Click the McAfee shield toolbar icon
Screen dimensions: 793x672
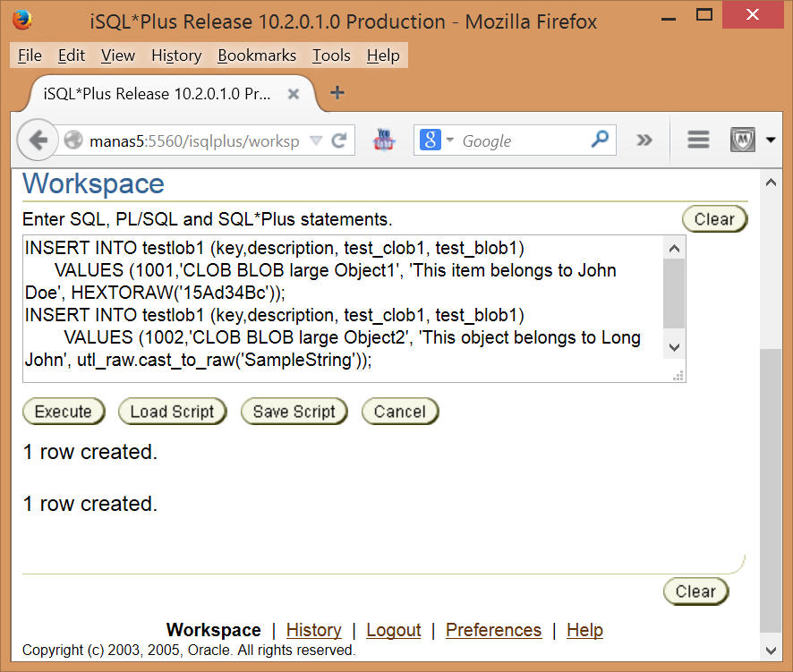point(742,140)
